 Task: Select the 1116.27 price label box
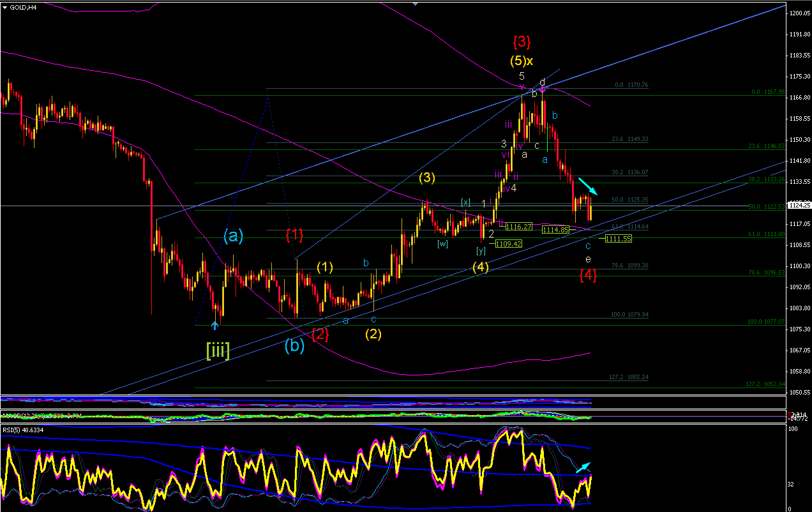pos(518,227)
